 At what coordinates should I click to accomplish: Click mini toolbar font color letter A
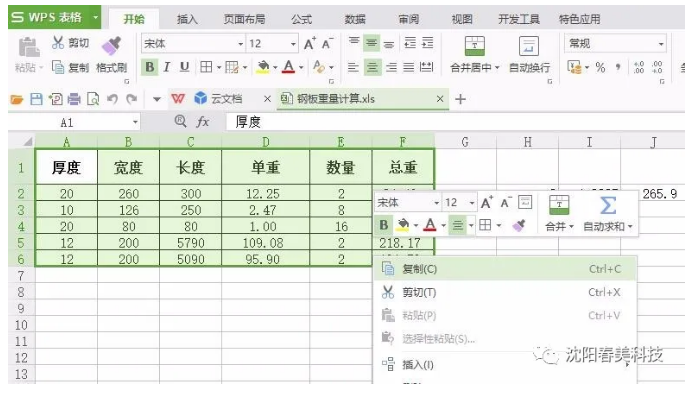pos(429,225)
